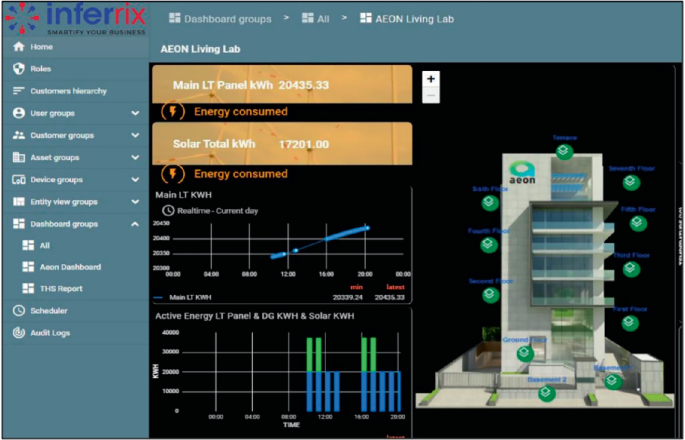Open the Audit Logs menu entry
685x440 pixels.
pyautogui.click(x=76, y=333)
